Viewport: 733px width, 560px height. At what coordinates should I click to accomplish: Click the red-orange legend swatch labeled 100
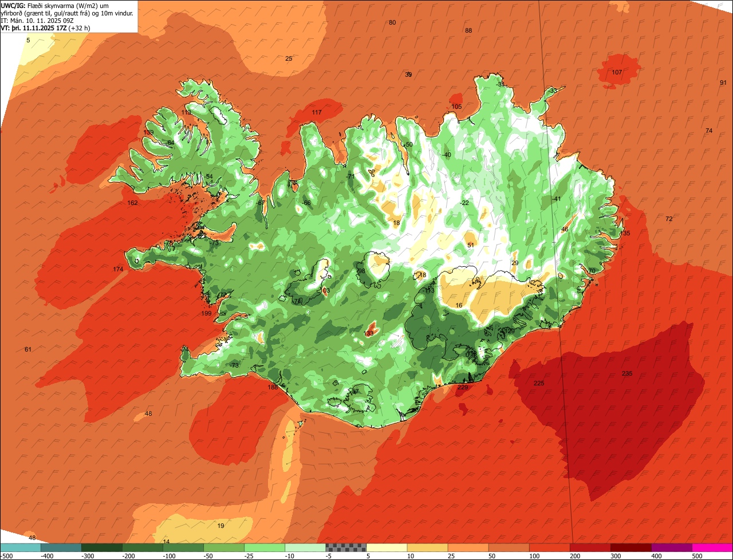(x=550, y=547)
